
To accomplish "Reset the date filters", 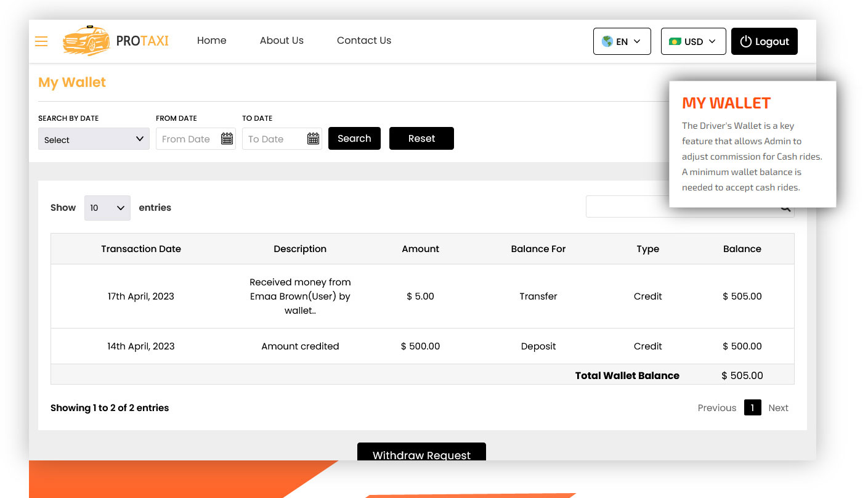I will point(421,139).
